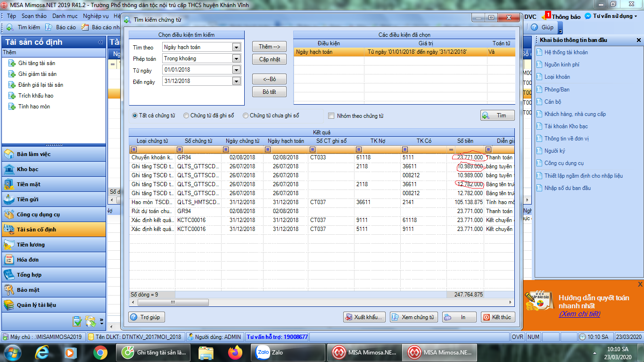
Task: Go to Quản lý tài liệu module
Action: pos(54,305)
